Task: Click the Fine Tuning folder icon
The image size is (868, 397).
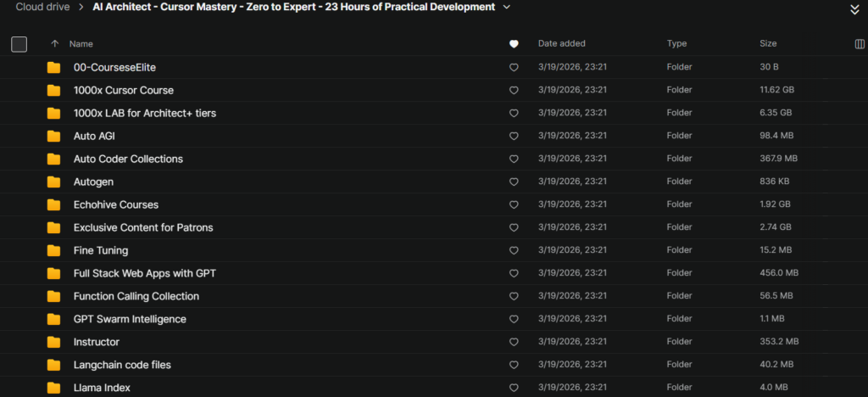Action: pyautogui.click(x=53, y=250)
